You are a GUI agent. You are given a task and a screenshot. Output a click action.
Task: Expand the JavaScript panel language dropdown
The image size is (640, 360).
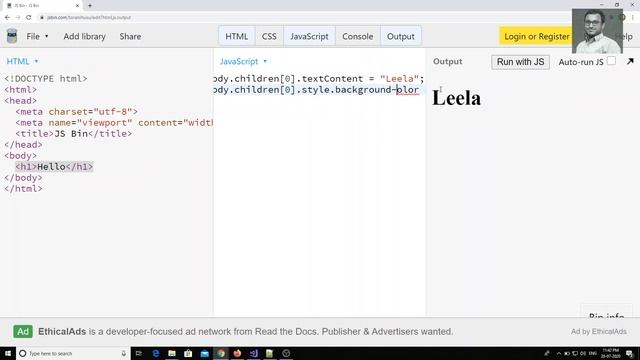(243, 61)
